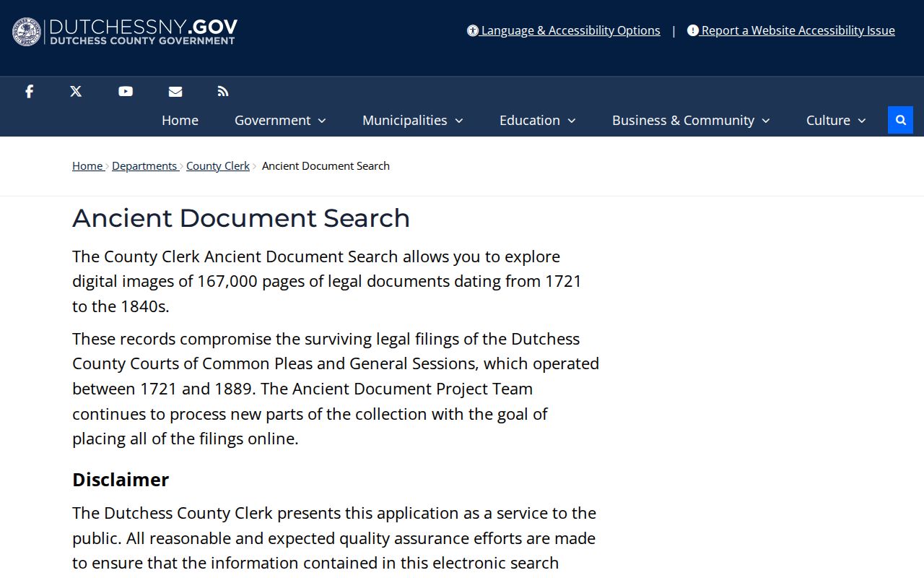Viewport: 924px width, 578px height.
Task: Expand the Government menu
Action: pyautogui.click(x=280, y=120)
